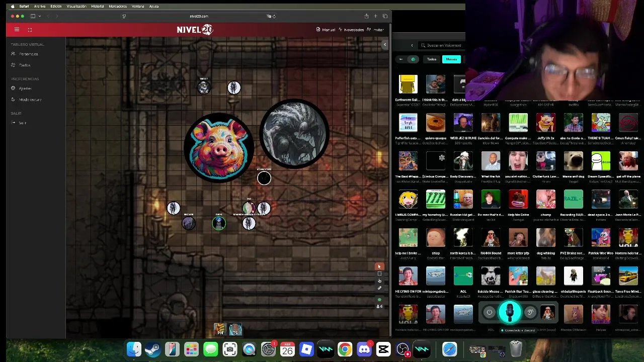Open CapCut from the Dock
644x362 pixels.
click(383, 349)
